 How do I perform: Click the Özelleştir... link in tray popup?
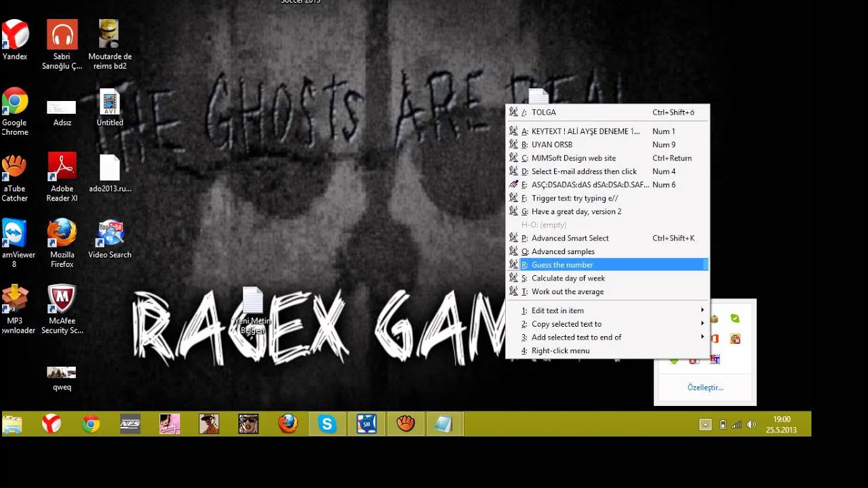(705, 388)
